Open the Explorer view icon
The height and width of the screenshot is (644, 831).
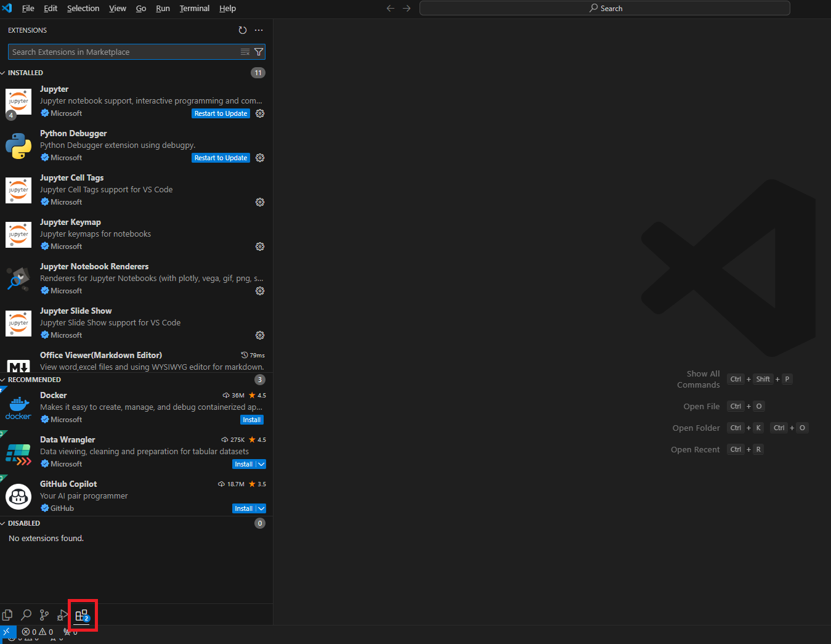pyautogui.click(x=7, y=615)
